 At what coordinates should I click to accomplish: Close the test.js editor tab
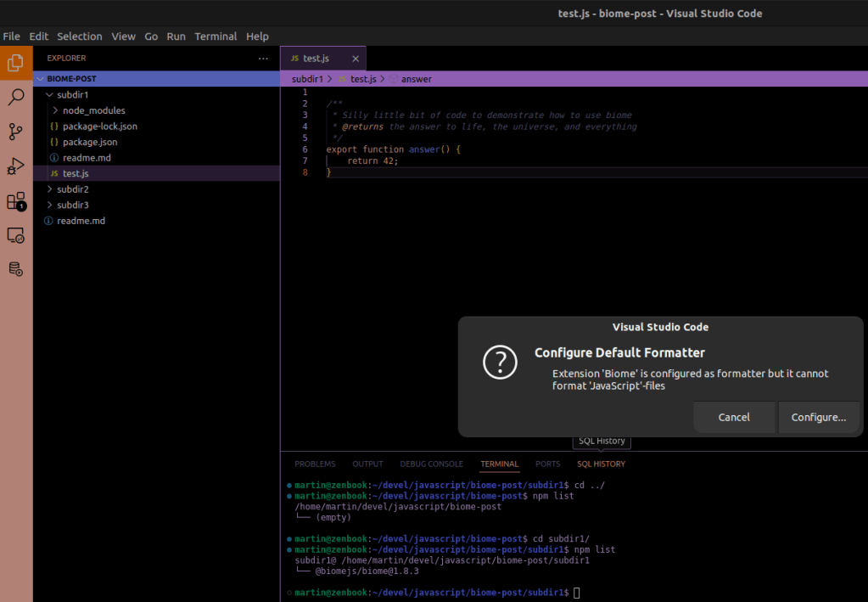(x=356, y=59)
